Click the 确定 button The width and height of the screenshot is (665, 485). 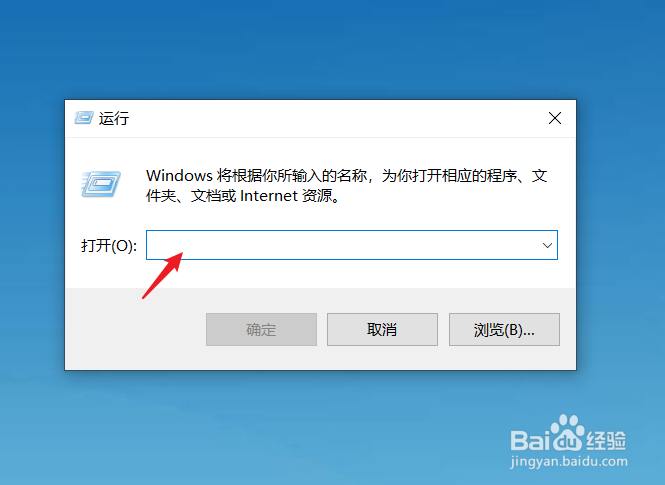click(x=261, y=329)
